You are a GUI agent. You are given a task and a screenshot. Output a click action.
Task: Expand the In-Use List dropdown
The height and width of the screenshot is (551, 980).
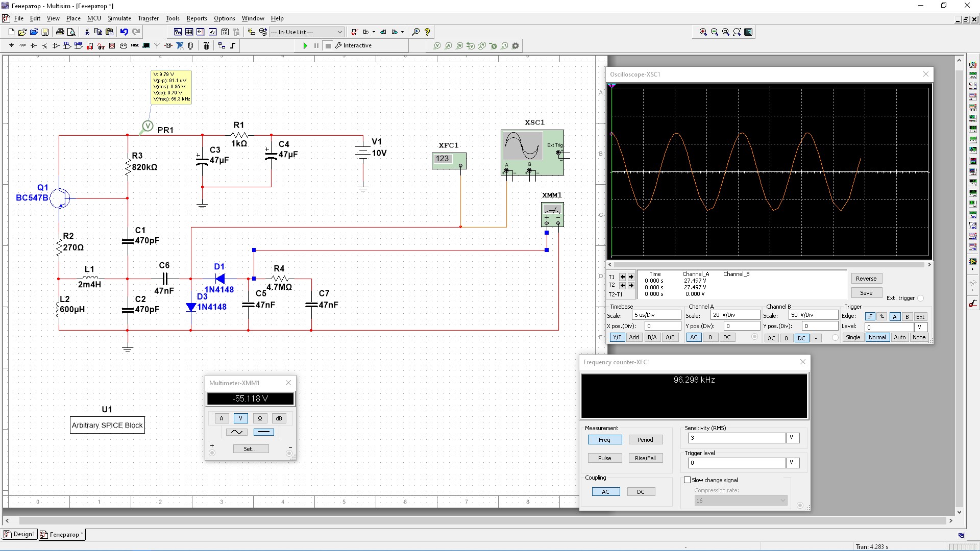340,32
